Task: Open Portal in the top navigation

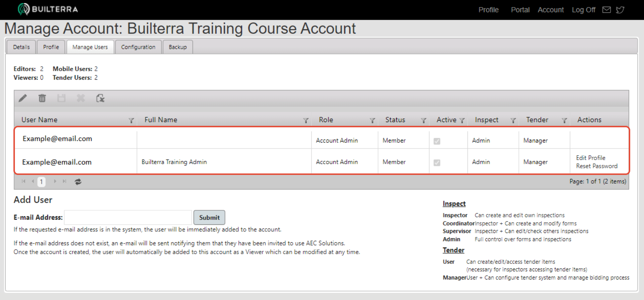Action: 520,10
